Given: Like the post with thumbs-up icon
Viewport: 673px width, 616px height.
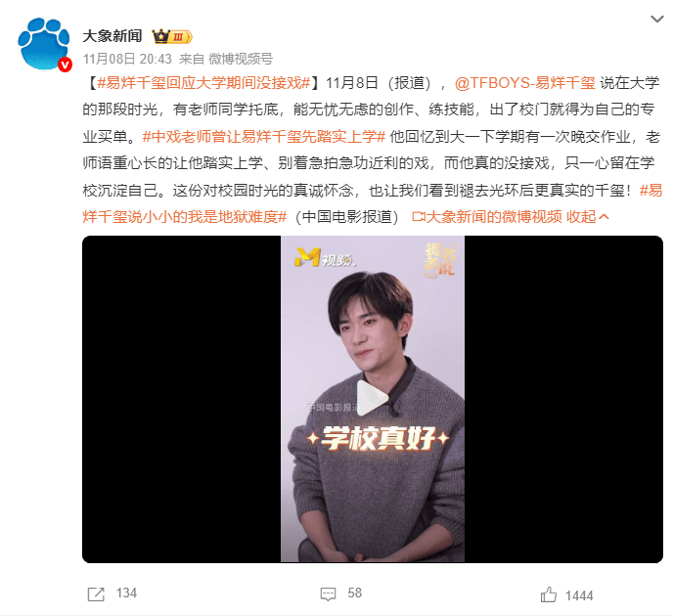Looking at the screenshot, I should click(549, 595).
